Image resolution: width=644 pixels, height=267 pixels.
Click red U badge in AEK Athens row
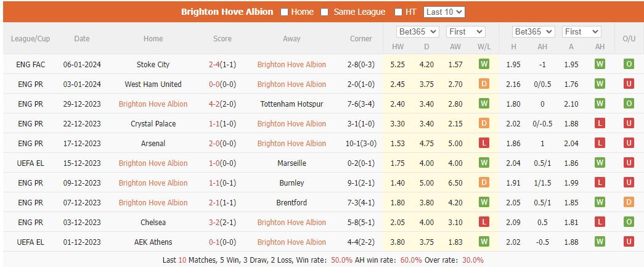(x=629, y=242)
